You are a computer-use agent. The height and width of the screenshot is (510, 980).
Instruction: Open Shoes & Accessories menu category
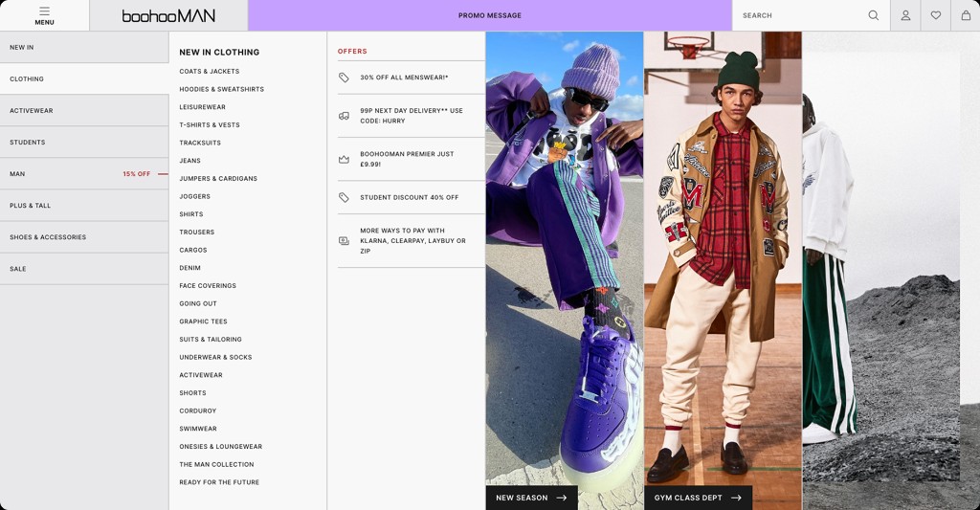point(84,237)
